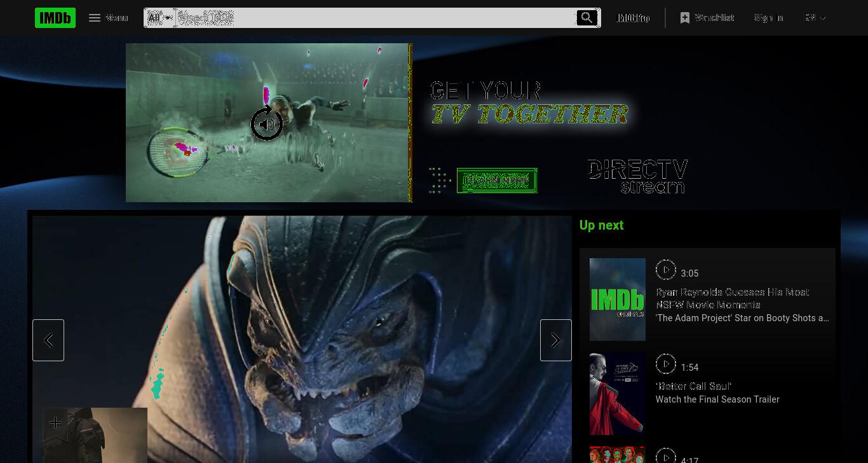Screen dimensions: 868x463
Task: Play the 3:05 Ryan Reynolds video
Action: (666, 270)
